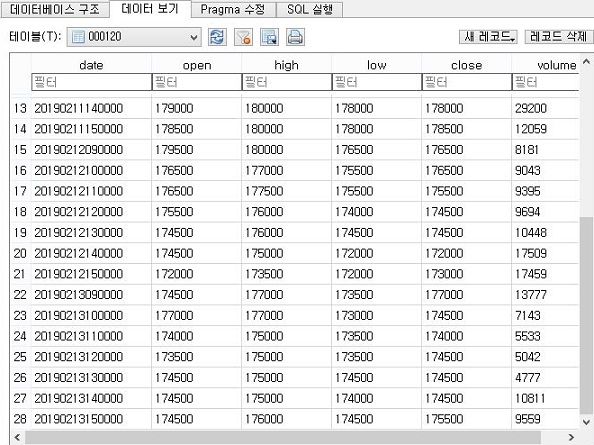594x445 pixels.
Task: Select volume cell 29200
Action: tap(546, 108)
